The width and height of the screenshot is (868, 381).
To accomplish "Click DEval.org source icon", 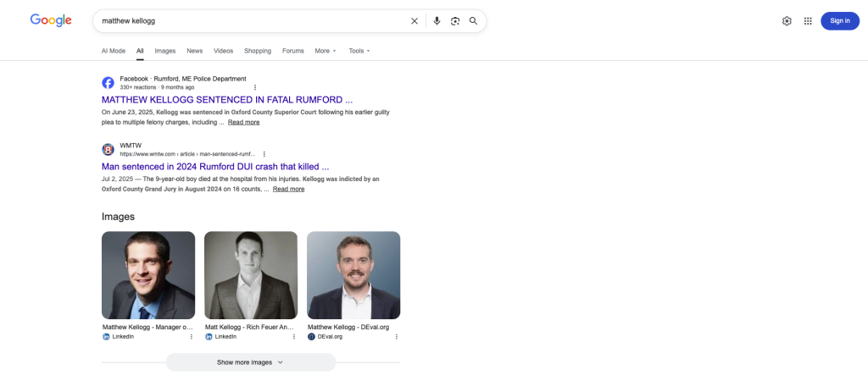I will pyautogui.click(x=312, y=337).
